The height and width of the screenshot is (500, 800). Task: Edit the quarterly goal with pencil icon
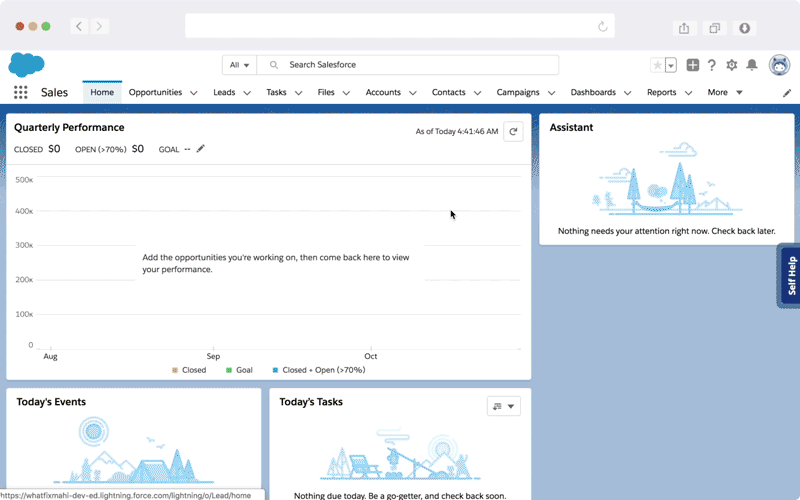coord(201,148)
